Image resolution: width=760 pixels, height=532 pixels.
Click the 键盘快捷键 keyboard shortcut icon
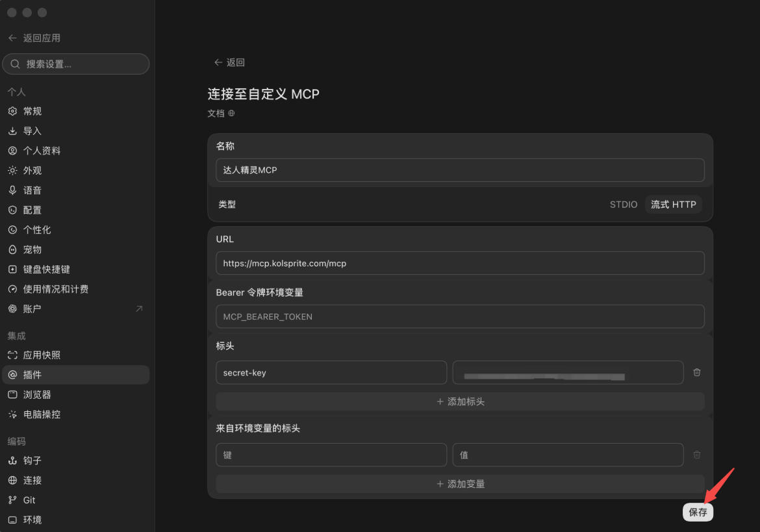click(x=12, y=270)
